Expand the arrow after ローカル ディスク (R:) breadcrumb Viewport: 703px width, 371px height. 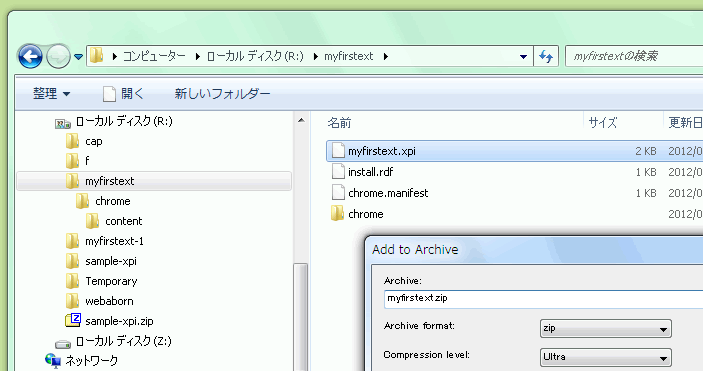tap(315, 57)
